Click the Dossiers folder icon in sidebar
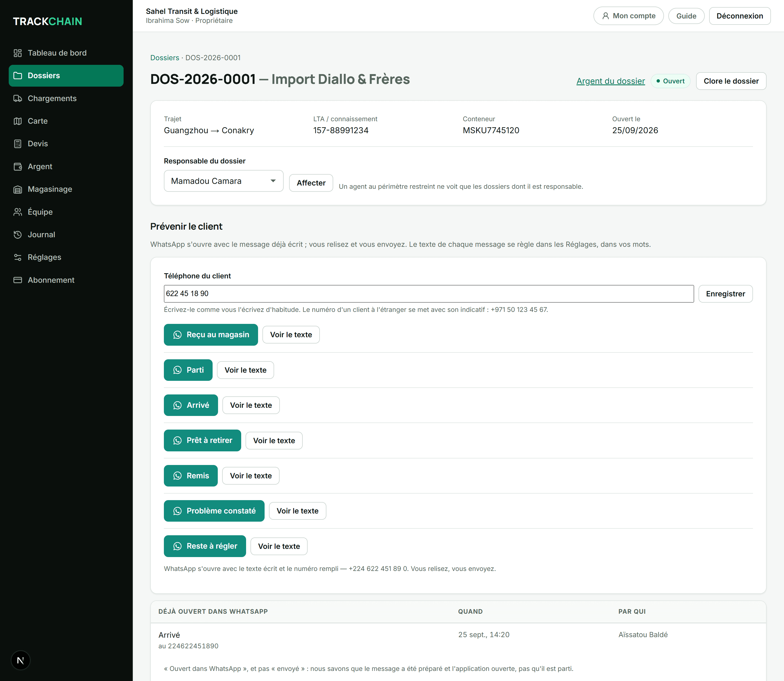Viewport: 784px width, 681px height. [17, 76]
